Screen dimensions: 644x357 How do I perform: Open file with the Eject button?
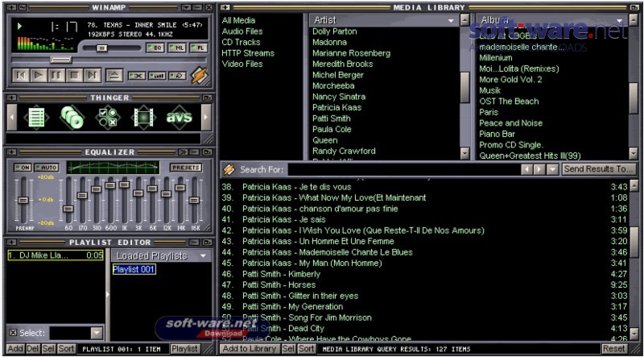[114, 76]
